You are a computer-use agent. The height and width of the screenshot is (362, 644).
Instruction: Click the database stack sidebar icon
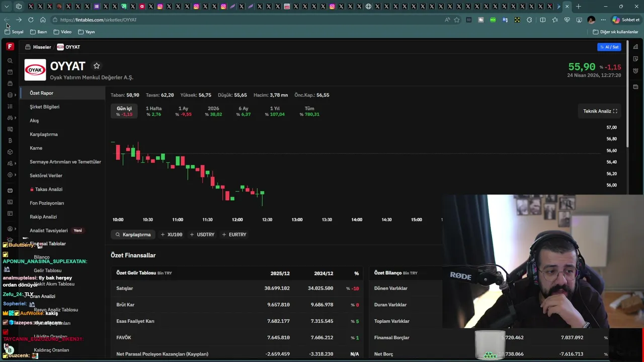(x=10, y=95)
